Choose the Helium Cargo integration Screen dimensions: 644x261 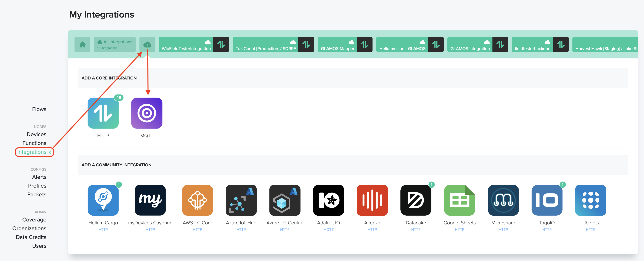(x=103, y=200)
